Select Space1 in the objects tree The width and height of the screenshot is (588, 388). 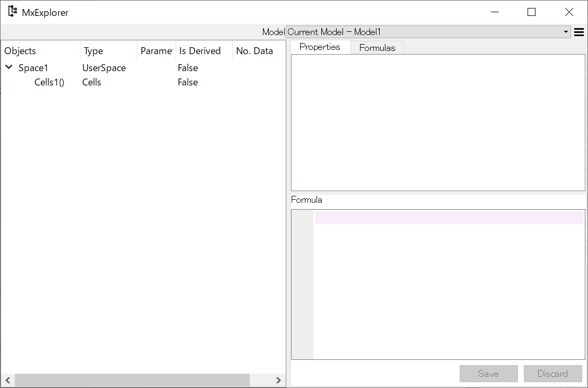click(x=33, y=68)
